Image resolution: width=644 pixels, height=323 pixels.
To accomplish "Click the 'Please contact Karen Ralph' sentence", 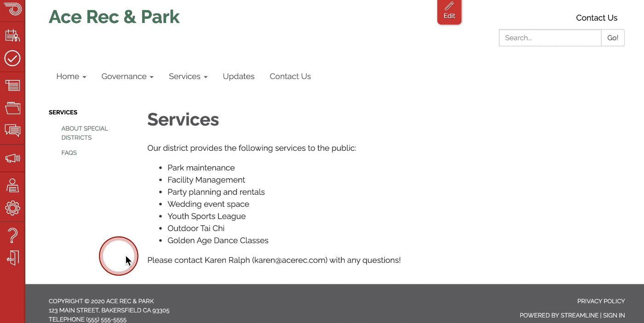I will click(x=274, y=260).
